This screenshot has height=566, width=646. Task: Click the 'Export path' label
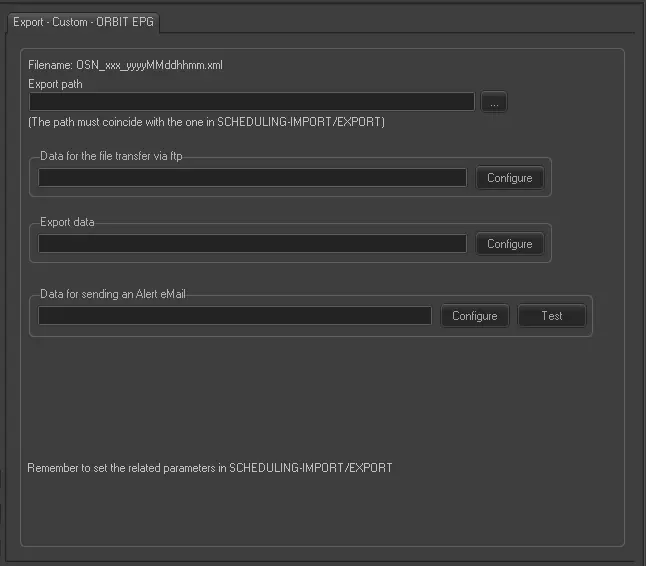pyautogui.click(x=55, y=84)
